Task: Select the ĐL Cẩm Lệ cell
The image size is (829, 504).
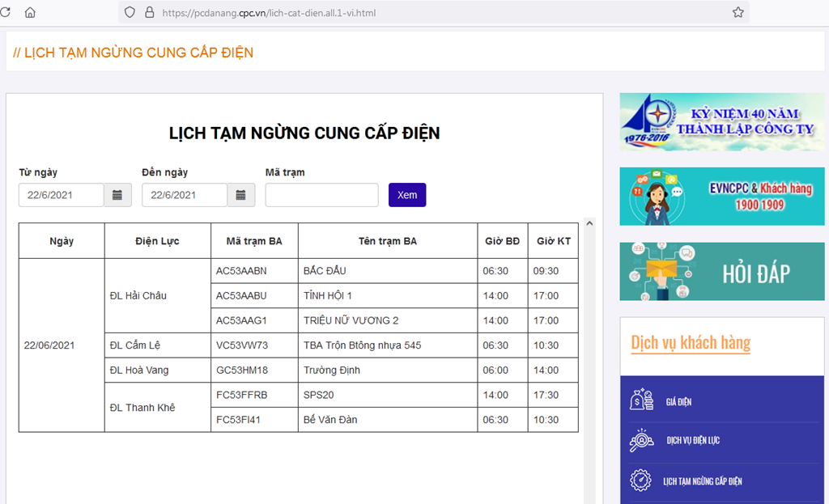Action: [158, 345]
